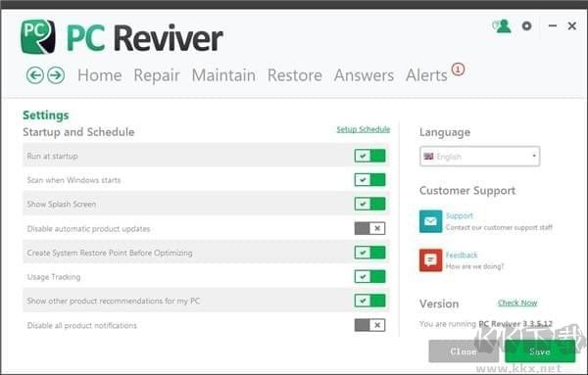Click the 'Run at startup' label

coord(53,157)
